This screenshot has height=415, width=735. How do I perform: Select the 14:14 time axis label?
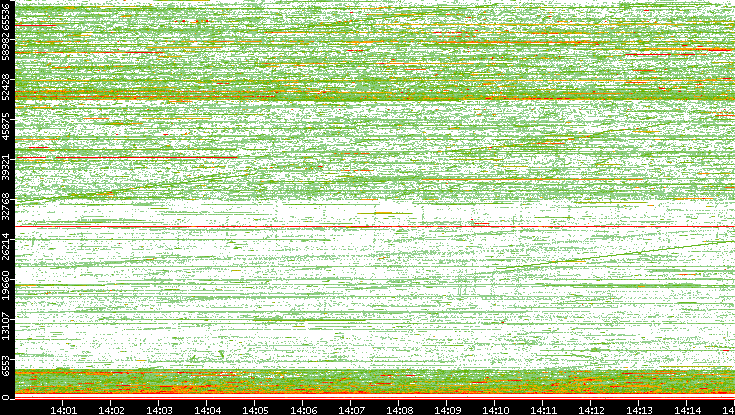point(686,411)
